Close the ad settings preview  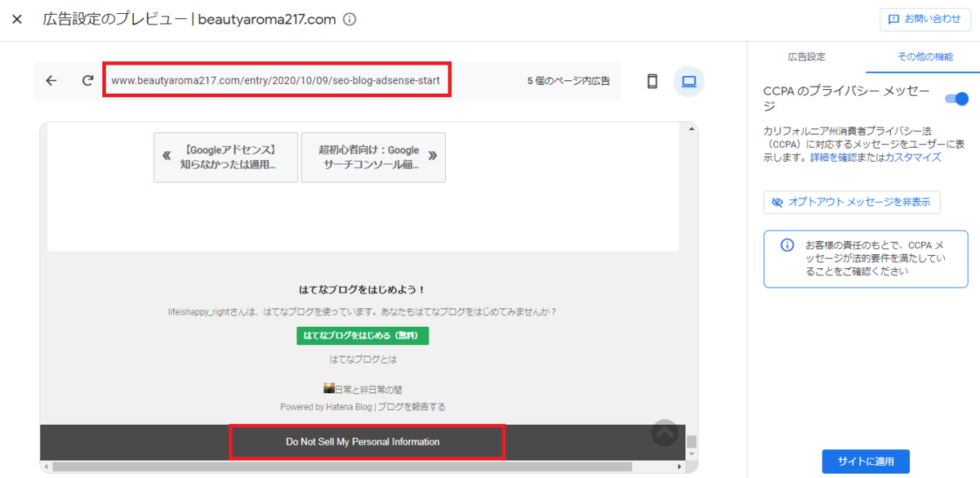point(16,19)
